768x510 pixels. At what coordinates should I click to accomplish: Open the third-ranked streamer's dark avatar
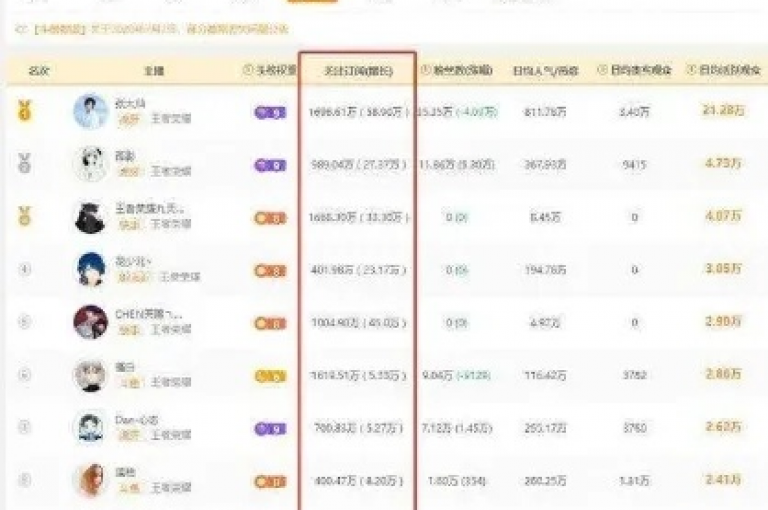pyautogui.click(x=90, y=217)
